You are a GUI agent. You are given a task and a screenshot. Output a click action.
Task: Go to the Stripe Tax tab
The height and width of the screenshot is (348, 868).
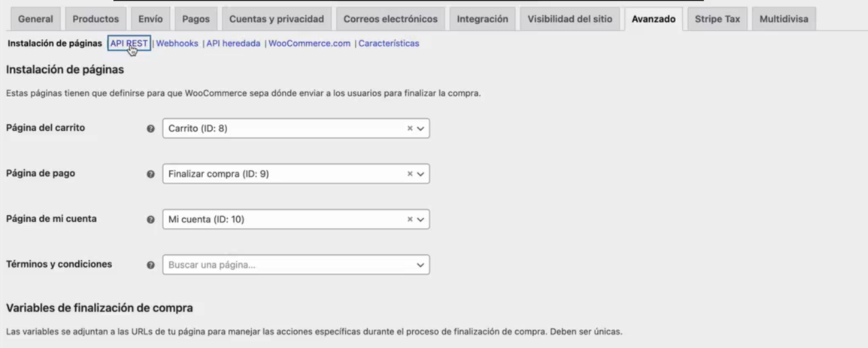click(717, 19)
